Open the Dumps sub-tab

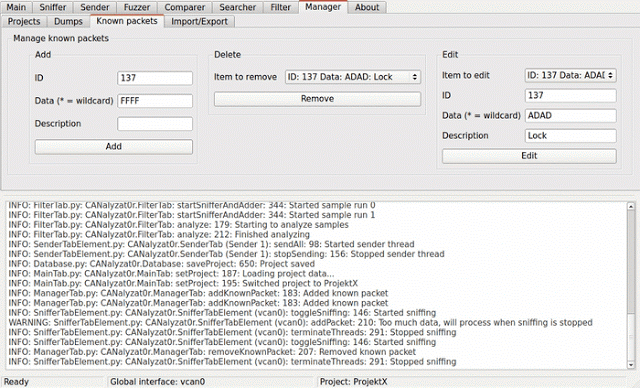[x=68, y=22]
